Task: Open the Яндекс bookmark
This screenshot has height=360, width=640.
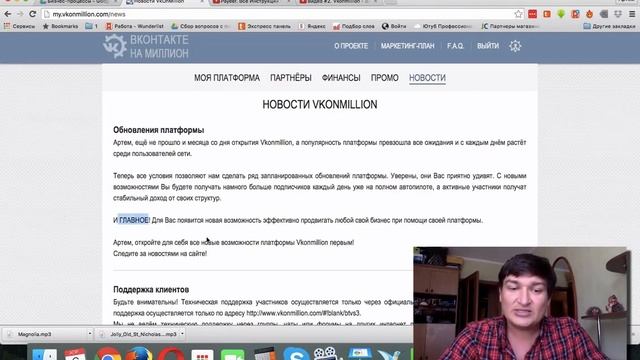Action: 312,26
